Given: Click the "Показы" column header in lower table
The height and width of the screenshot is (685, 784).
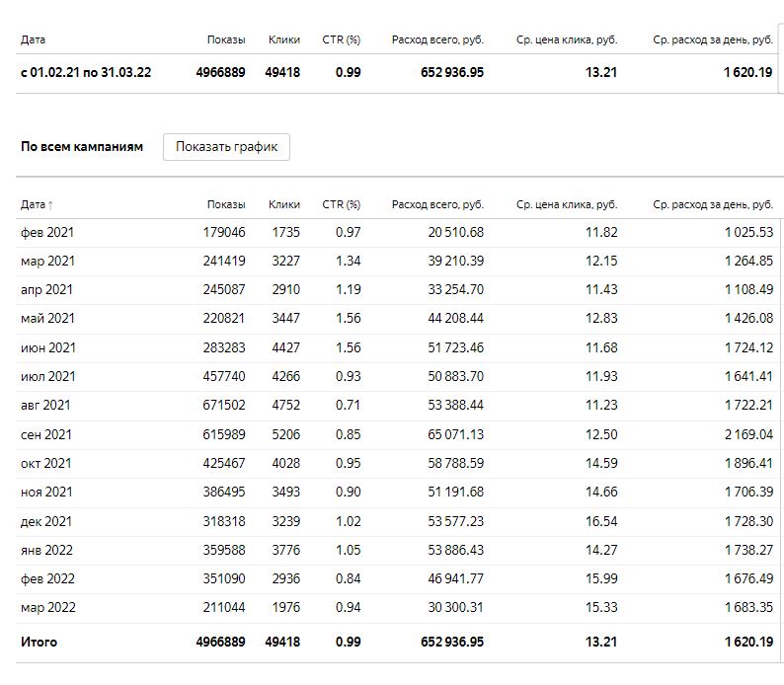Looking at the screenshot, I should (x=226, y=204).
